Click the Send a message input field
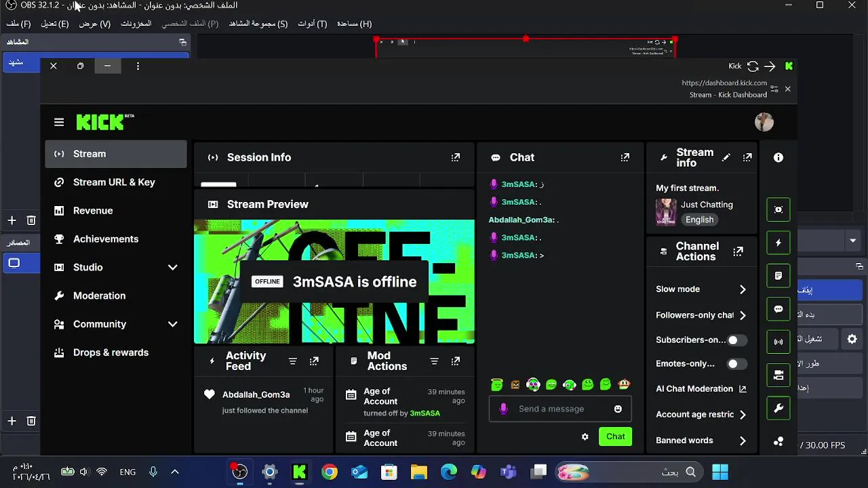868x488 pixels. (x=560, y=409)
